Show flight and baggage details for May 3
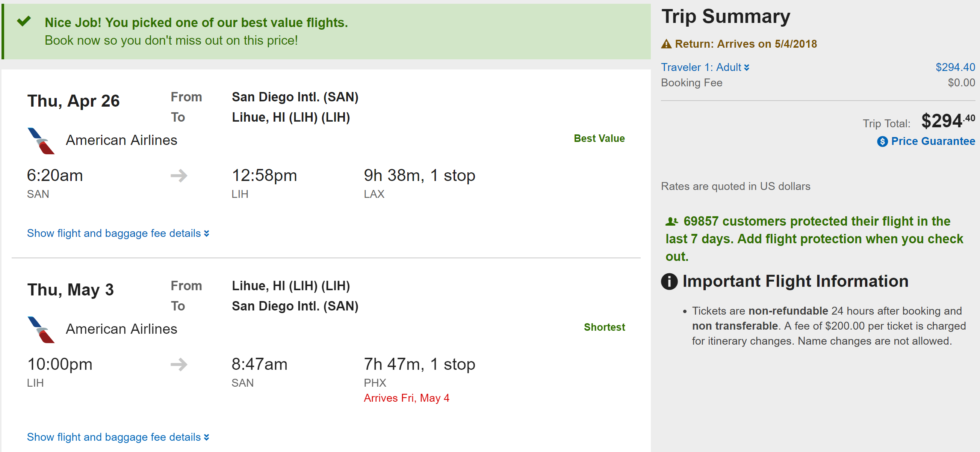The image size is (980, 452). point(118,437)
